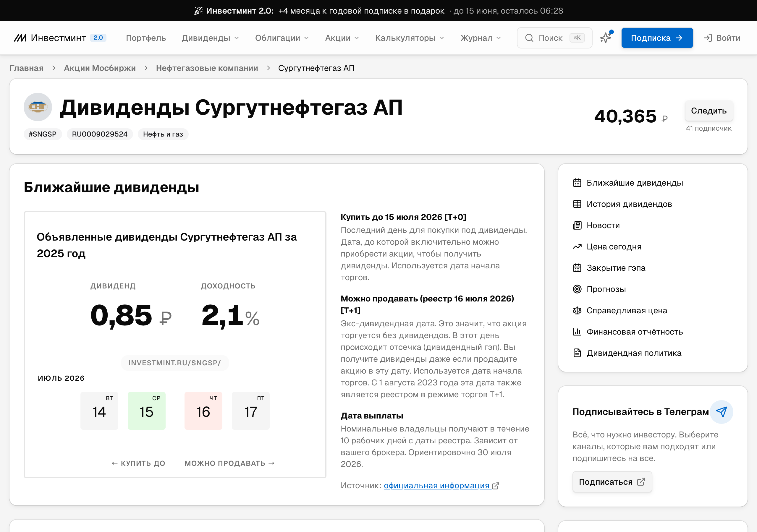Click the 2.0 version badge
The height and width of the screenshot is (532, 757).
point(98,38)
